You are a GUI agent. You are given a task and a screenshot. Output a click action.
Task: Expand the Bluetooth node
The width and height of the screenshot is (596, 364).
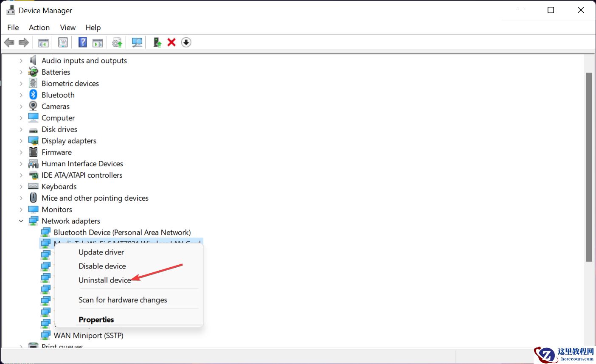[21, 95]
